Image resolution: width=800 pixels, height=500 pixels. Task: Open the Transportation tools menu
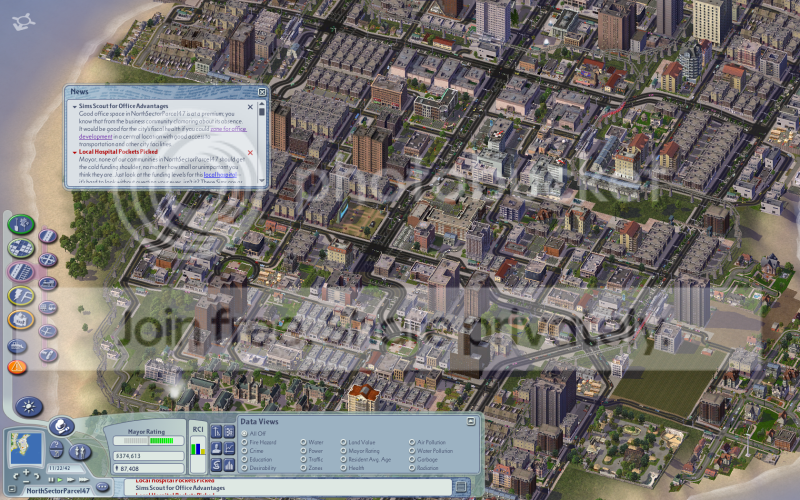click(21, 271)
